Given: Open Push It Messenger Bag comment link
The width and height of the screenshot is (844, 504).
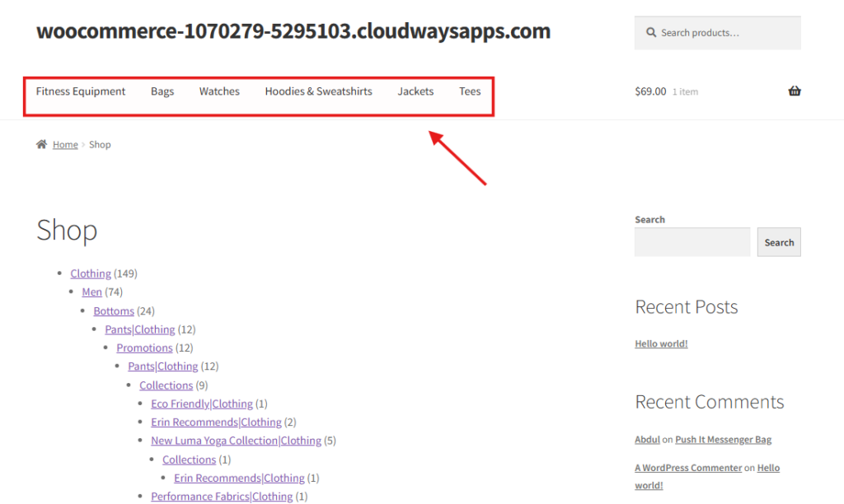Looking at the screenshot, I should [x=724, y=440].
